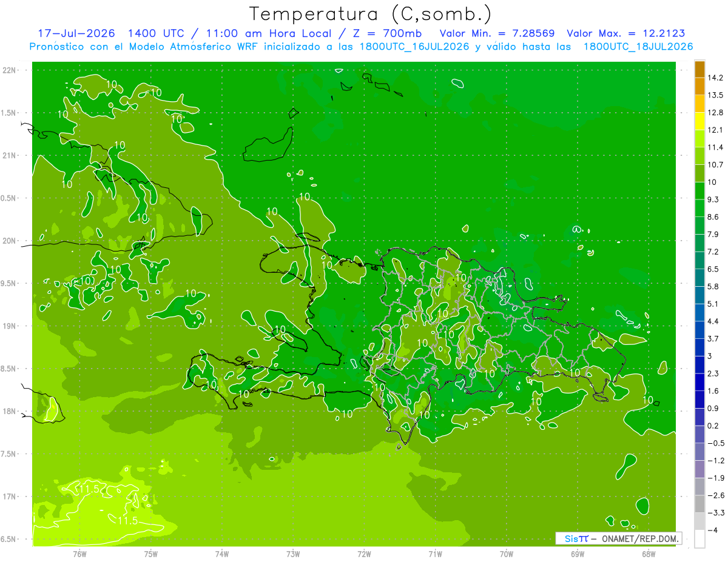Click the '-1.9' colorbar label
The image size is (728, 562).
tap(716, 478)
